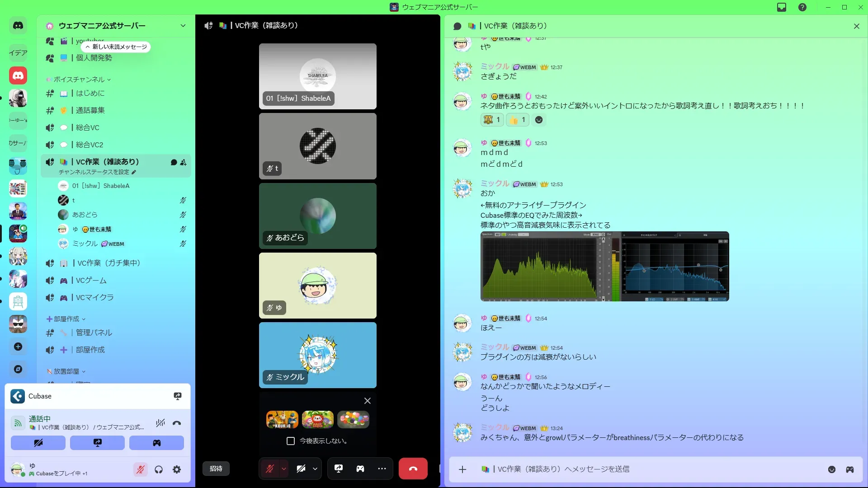Open Explore Discoverable Servers compass icon
Viewport: 868px width, 488px height.
18,369
